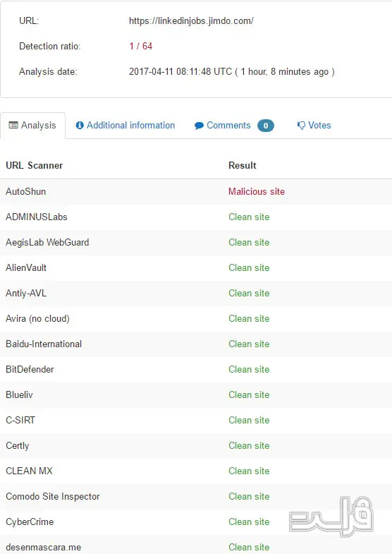Select the CyberCrime scanner name
The height and width of the screenshot is (554, 392).
[x=30, y=522]
